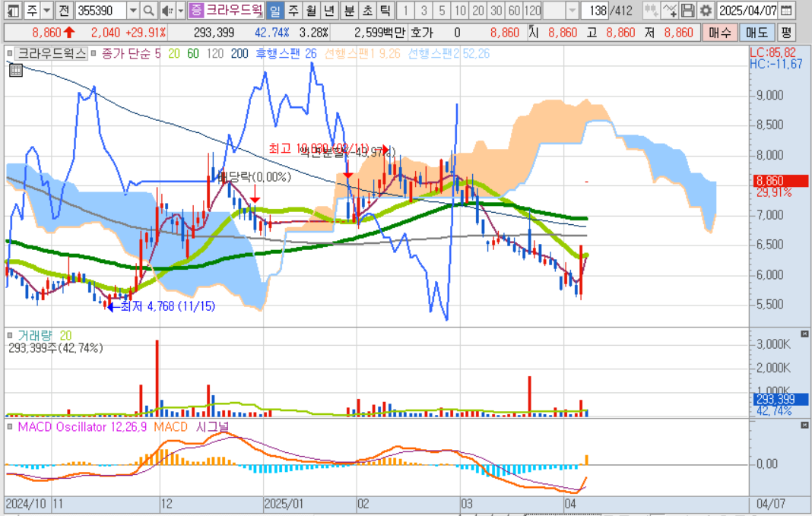Toggle the square before MACD Oscillator legend

tap(10, 426)
